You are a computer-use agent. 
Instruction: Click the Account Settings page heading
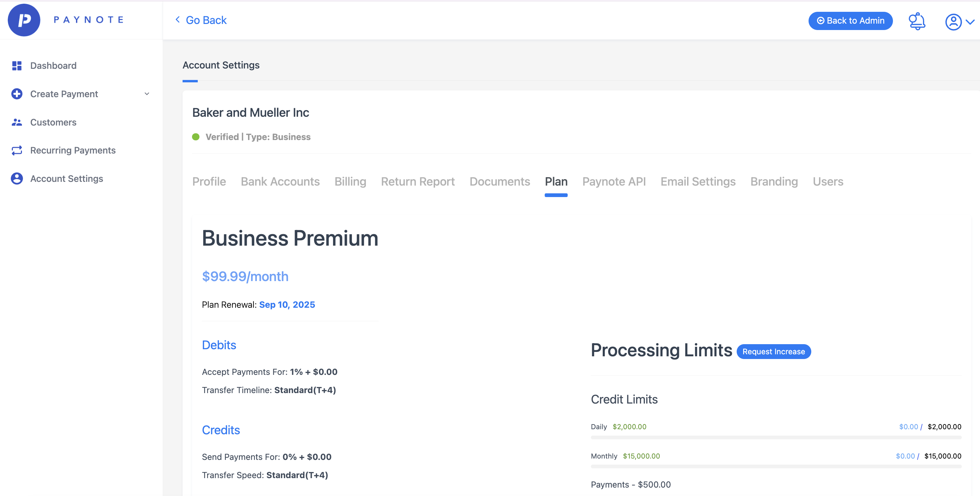221,65
